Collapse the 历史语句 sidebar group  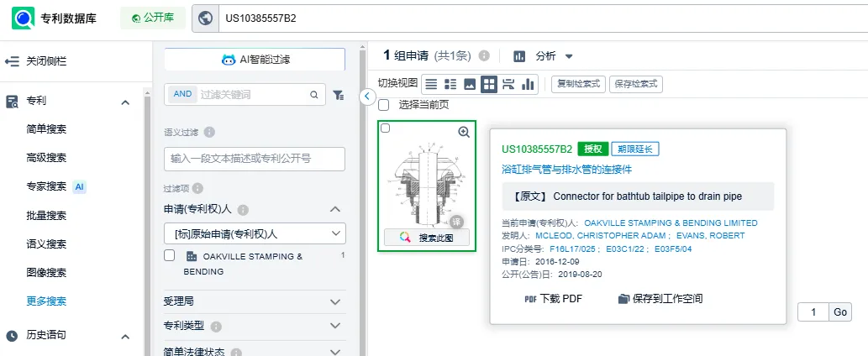[126, 337]
